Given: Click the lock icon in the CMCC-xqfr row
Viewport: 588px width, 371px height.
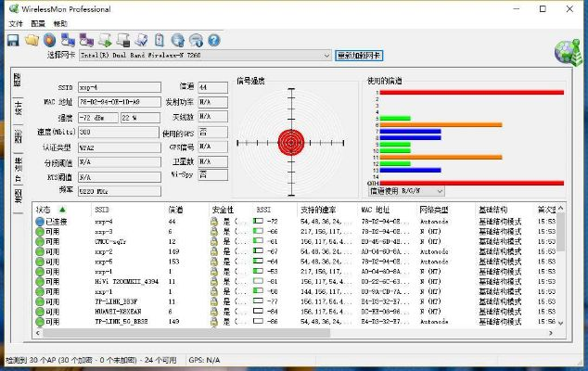Looking at the screenshot, I should (x=213, y=242).
